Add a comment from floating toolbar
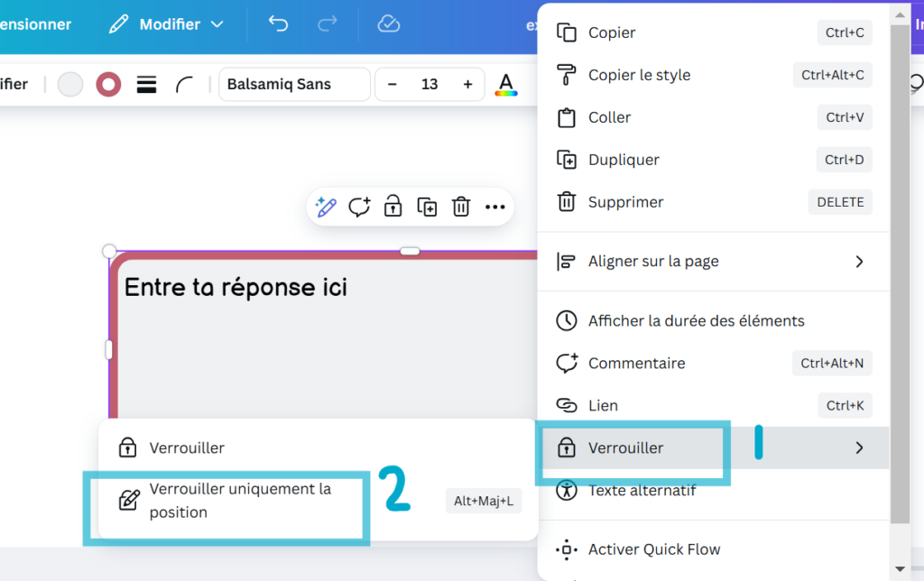This screenshot has height=581, width=924. (x=359, y=207)
